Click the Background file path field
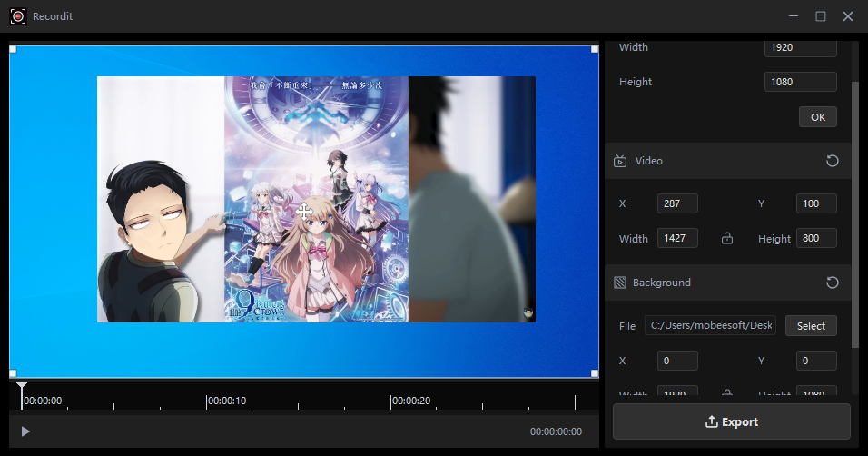 710,326
